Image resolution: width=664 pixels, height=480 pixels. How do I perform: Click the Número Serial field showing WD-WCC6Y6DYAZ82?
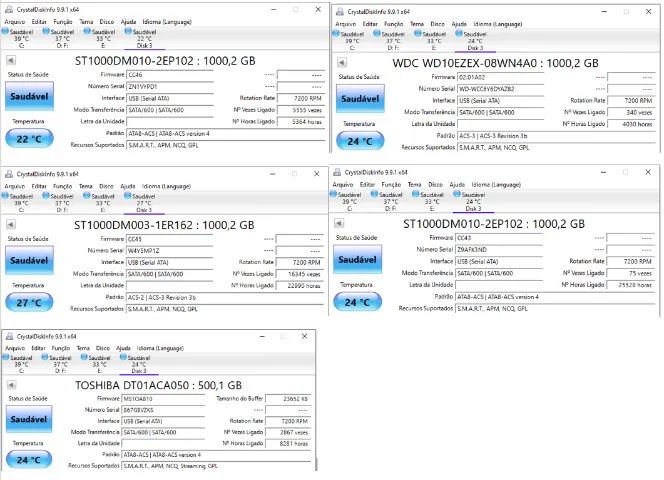pos(501,89)
